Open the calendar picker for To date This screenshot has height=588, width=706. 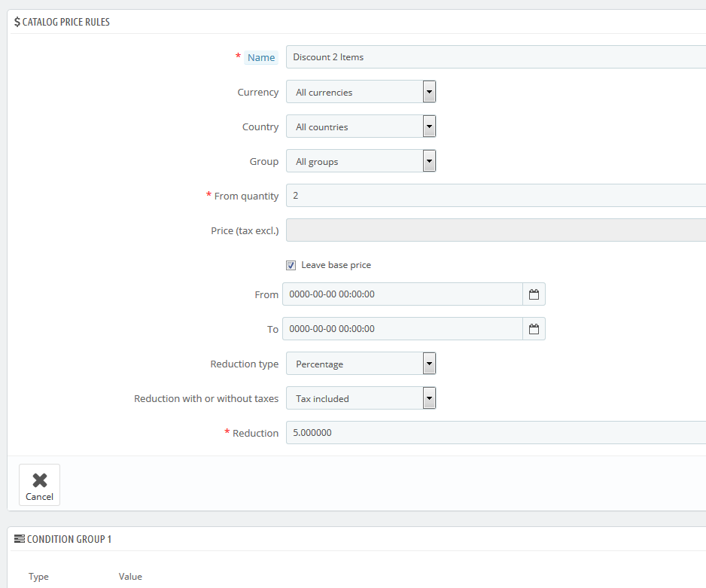(x=534, y=329)
